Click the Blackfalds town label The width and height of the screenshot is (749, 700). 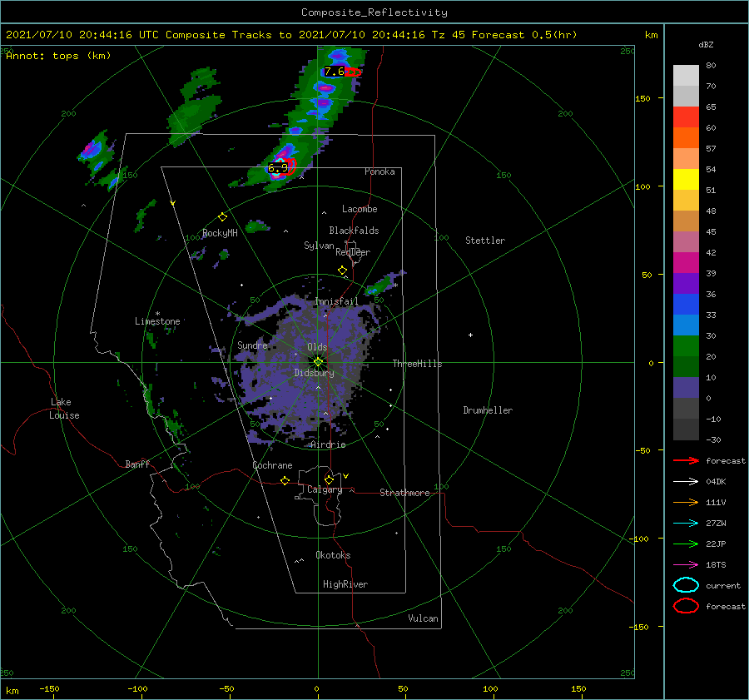click(x=354, y=231)
